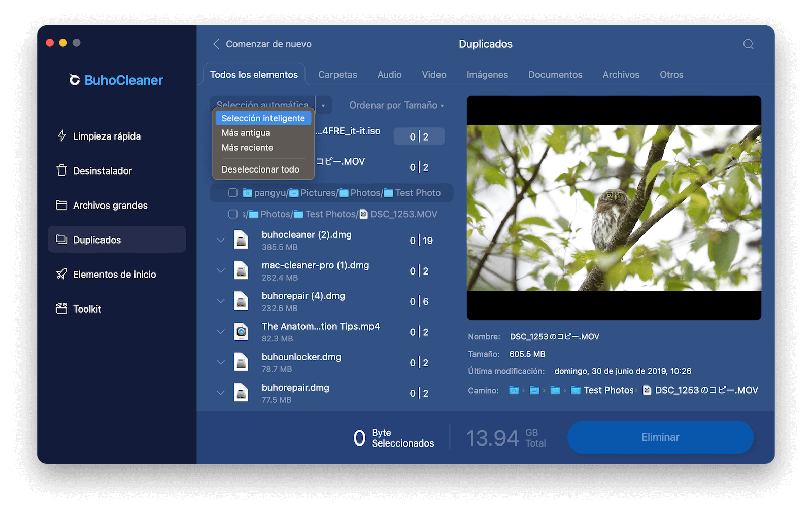Image resolution: width=812 pixels, height=513 pixels.
Task: Click the mac-cleaner-pro (1).dmg file icon
Action: (x=241, y=270)
